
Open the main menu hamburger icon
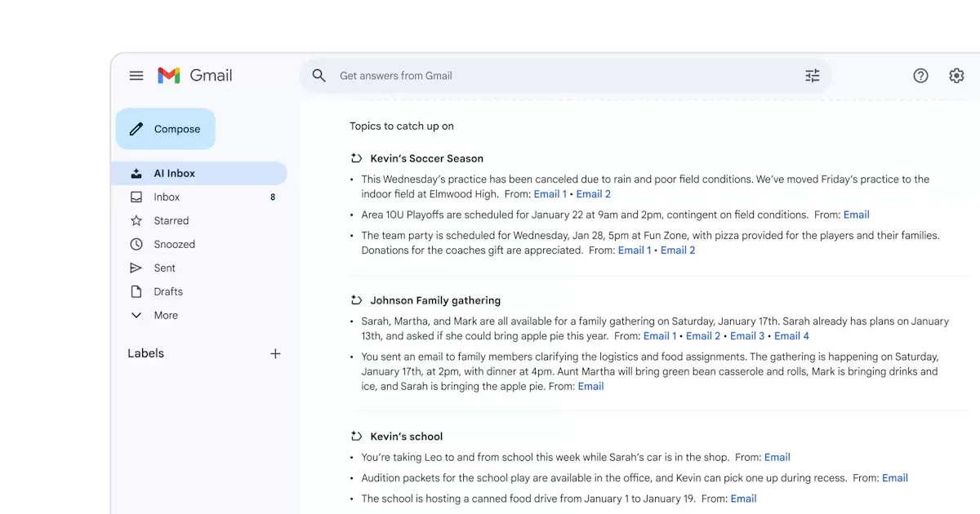point(136,76)
